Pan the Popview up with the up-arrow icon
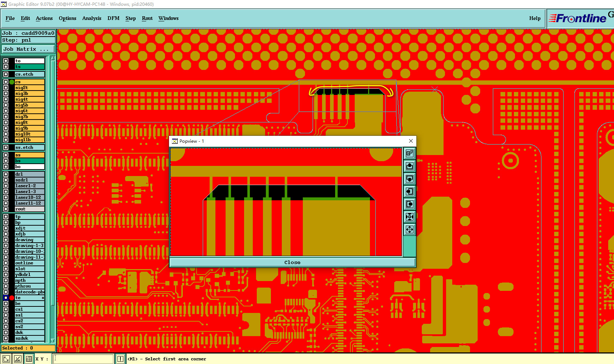The width and height of the screenshot is (614, 364). click(409, 166)
